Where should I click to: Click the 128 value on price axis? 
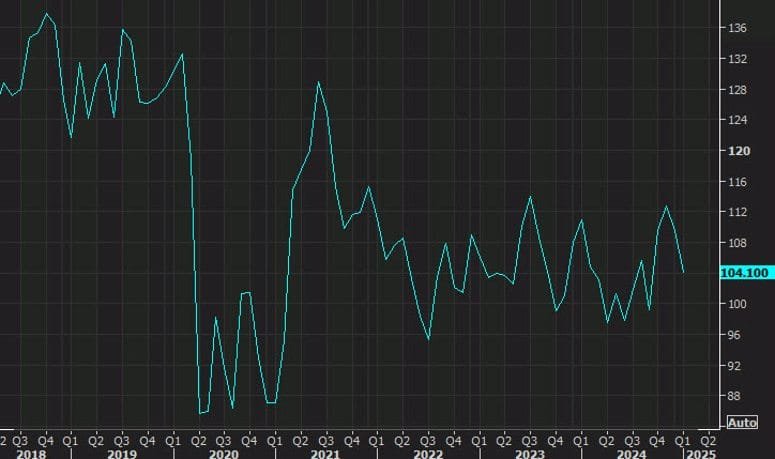point(738,90)
